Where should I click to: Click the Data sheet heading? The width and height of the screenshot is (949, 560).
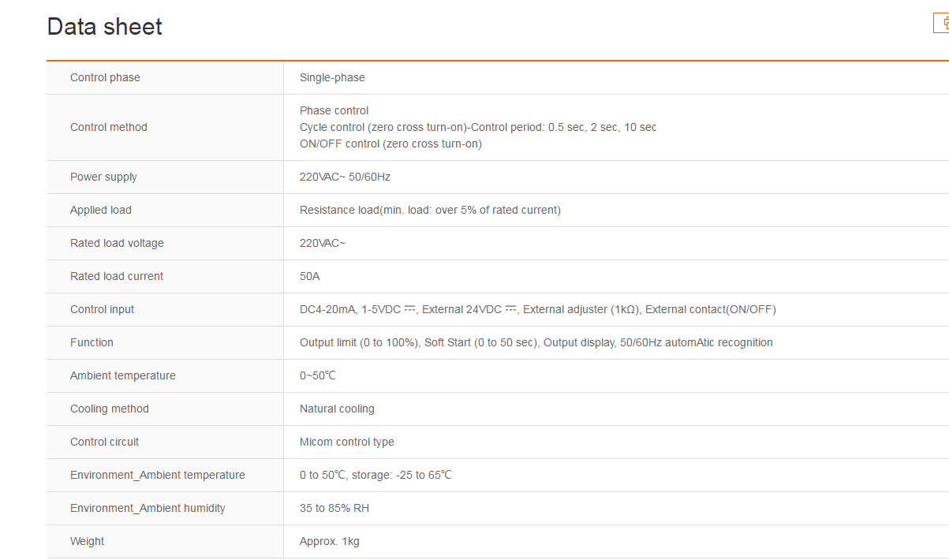(105, 27)
